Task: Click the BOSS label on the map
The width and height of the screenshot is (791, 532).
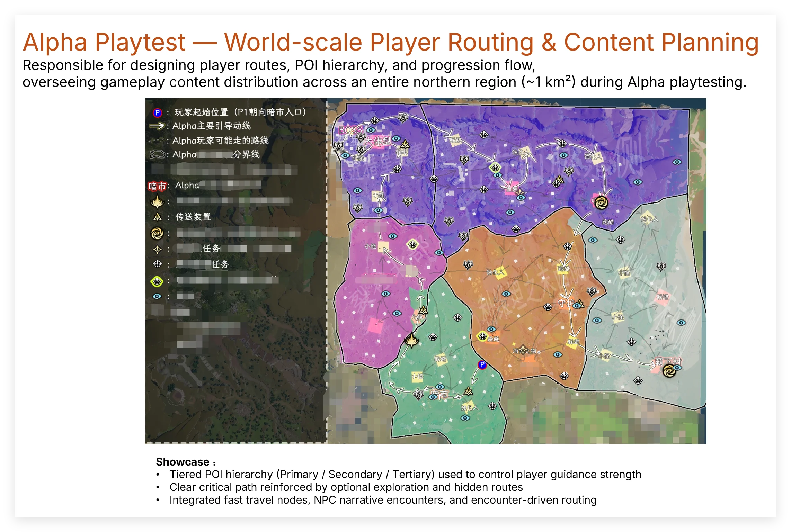Action: 350,130
